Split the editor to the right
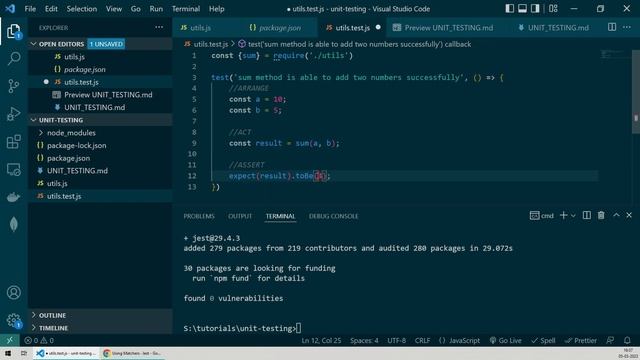The height and width of the screenshot is (360, 640). click(611, 27)
